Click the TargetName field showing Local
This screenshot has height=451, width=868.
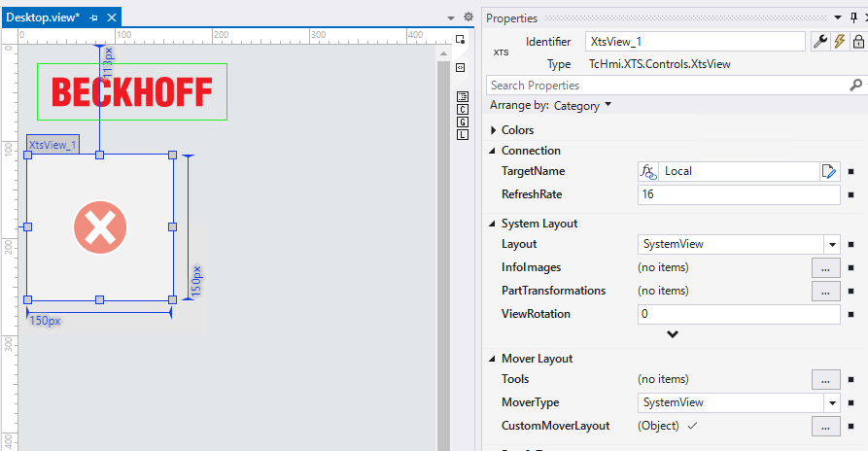coord(739,171)
